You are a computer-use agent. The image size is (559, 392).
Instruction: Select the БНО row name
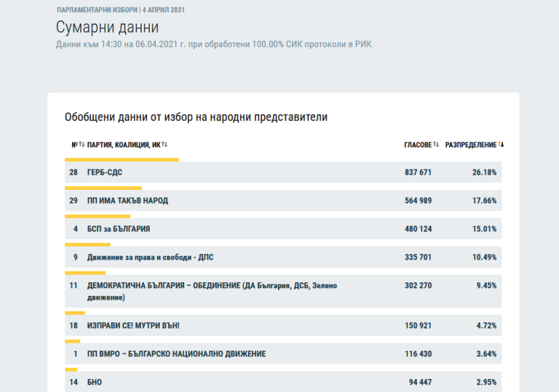pos(95,382)
